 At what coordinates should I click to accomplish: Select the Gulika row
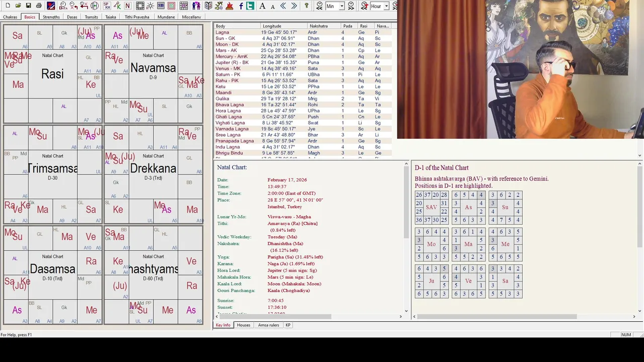coord(302,99)
